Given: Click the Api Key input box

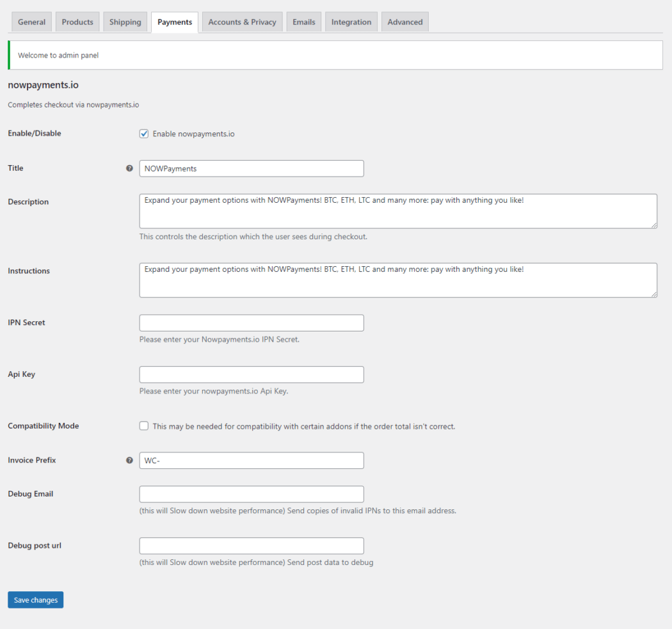Looking at the screenshot, I should pyautogui.click(x=252, y=374).
